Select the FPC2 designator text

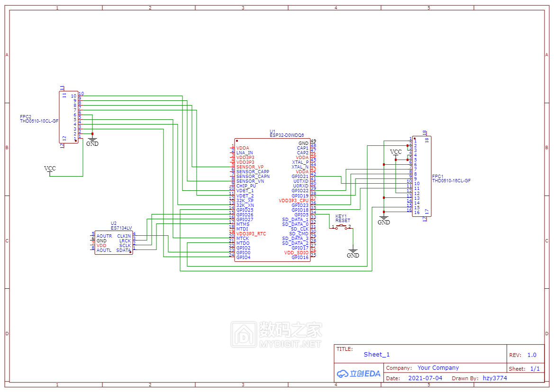26,117
